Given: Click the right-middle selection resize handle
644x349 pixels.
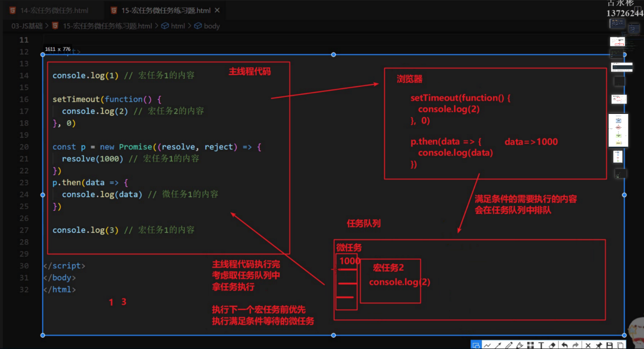Looking at the screenshot, I should point(624,195).
